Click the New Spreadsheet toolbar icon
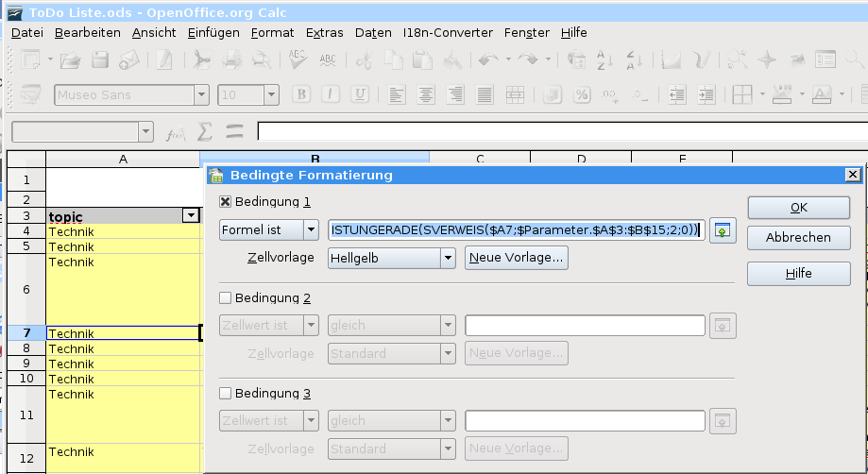The height and width of the screenshot is (474, 868). tap(30, 59)
